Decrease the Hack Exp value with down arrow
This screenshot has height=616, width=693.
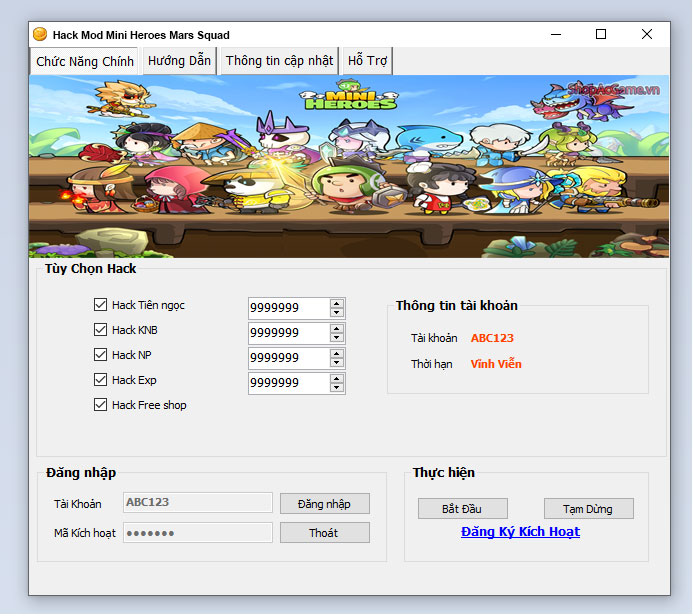click(x=337, y=388)
